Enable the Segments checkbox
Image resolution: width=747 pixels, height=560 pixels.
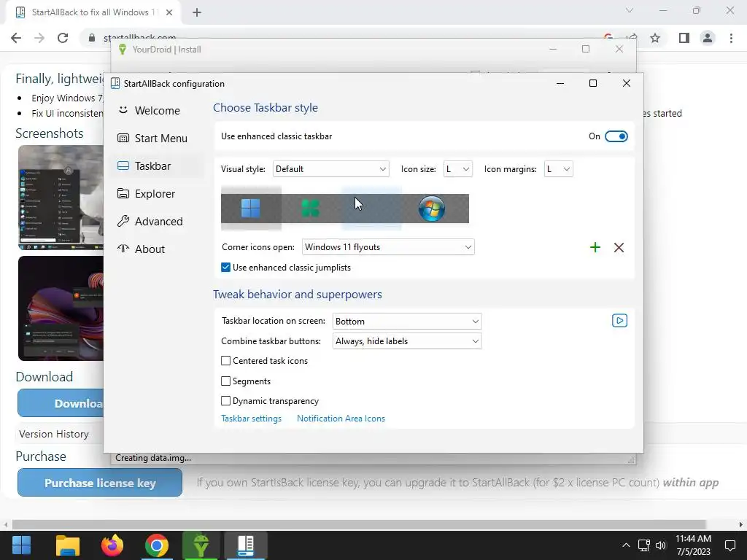[x=226, y=381]
